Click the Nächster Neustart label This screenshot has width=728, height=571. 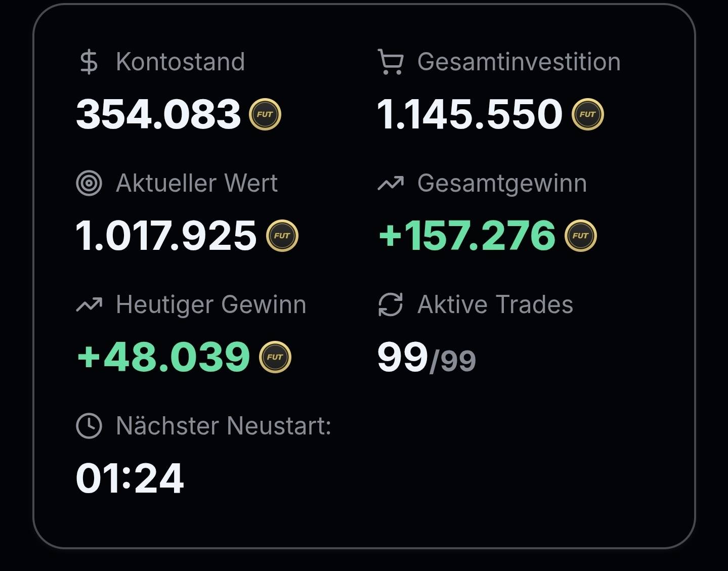point(223,426)
